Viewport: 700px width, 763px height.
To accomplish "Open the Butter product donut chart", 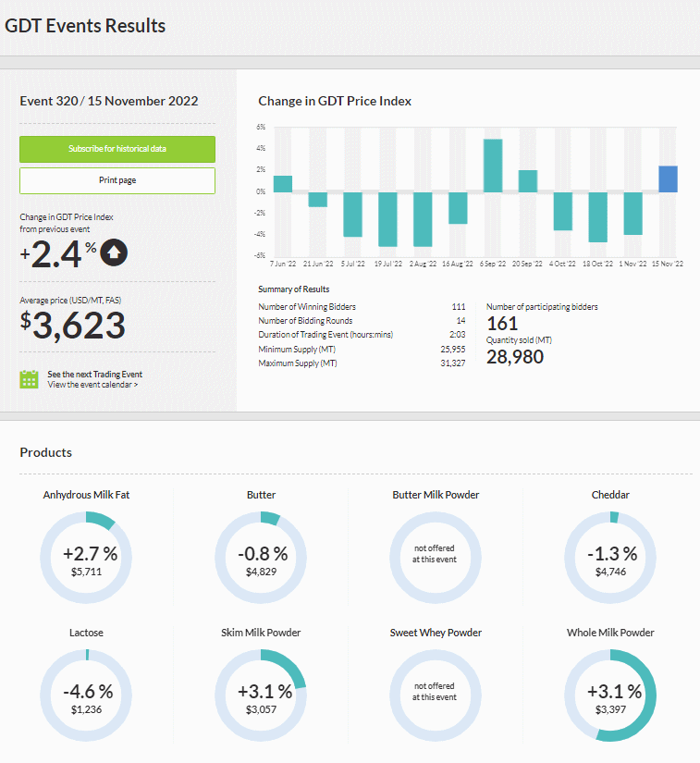I will [261, 558].
